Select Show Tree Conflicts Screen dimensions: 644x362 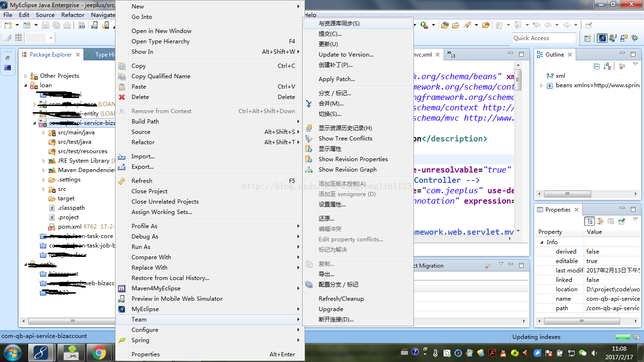pyautogui.click(x=358, y=139)
